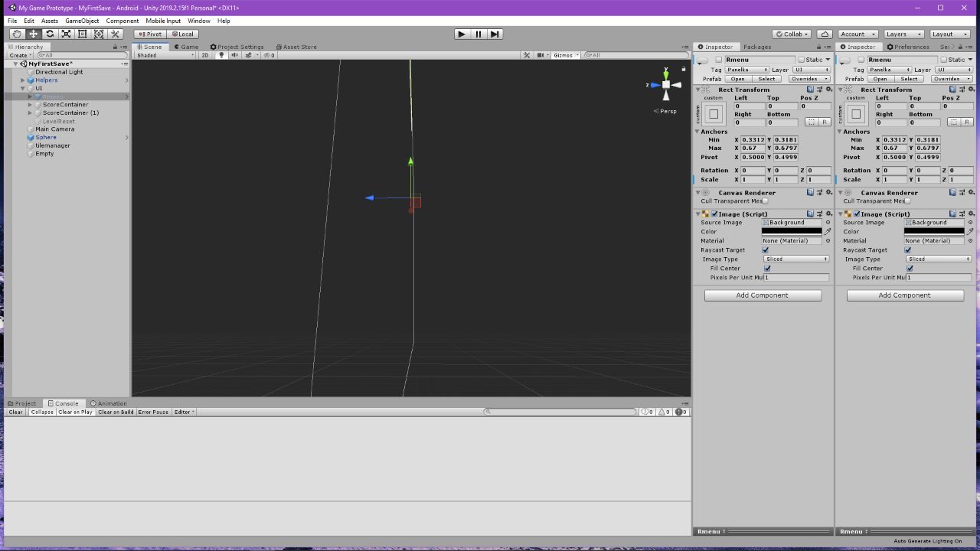Expand the Helpers object in Hierarchy
This screenshot has width=980, height=551.
click(23, 80)
